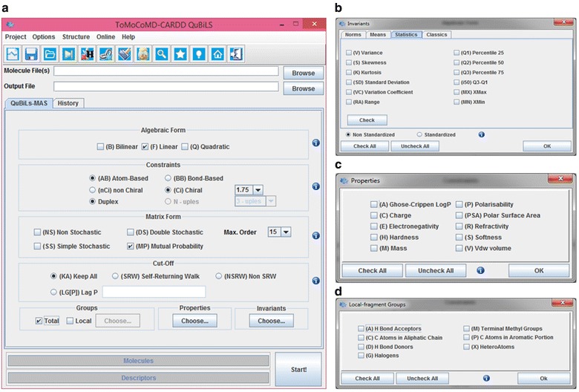Click Choose under Invariants
Screen dimensions: 579x392
coord(272,321)
